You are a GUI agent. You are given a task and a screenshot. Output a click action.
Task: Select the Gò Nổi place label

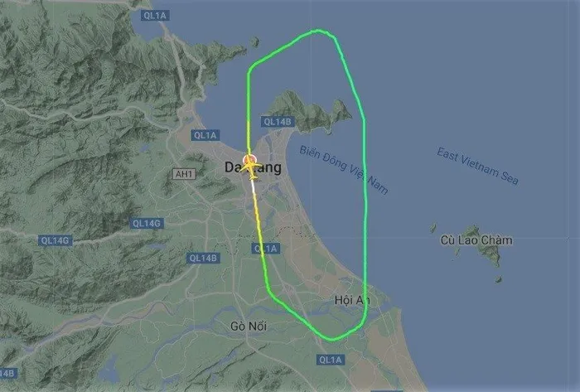(249, 327)
